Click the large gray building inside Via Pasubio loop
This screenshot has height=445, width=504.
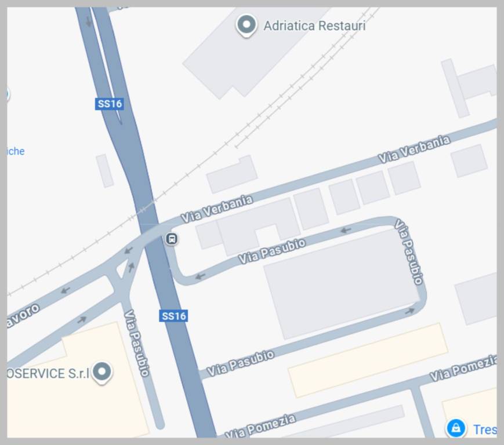(342, 283)
